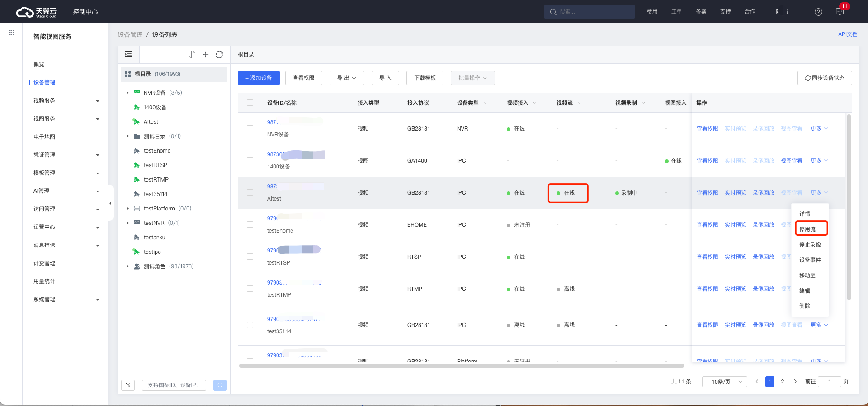Open the 10条/页 page size dropdown
The image size is (868, 406).
pos(724,382)
